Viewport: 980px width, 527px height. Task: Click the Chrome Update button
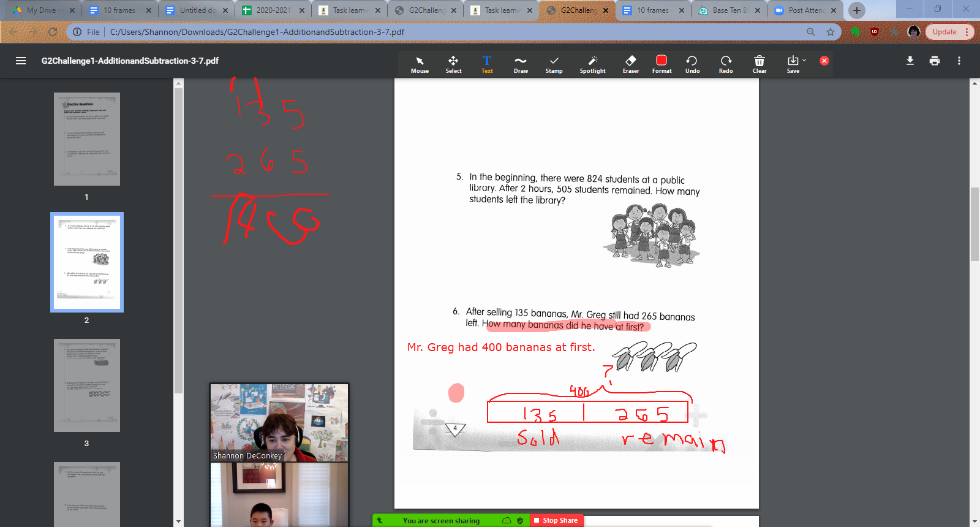949,32
